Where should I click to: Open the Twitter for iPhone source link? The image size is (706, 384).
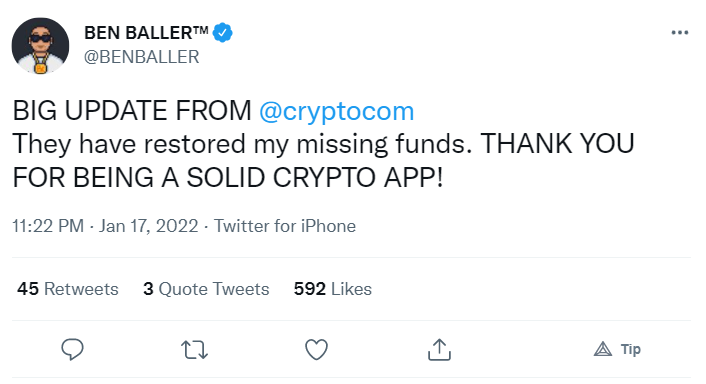(285, 226)
